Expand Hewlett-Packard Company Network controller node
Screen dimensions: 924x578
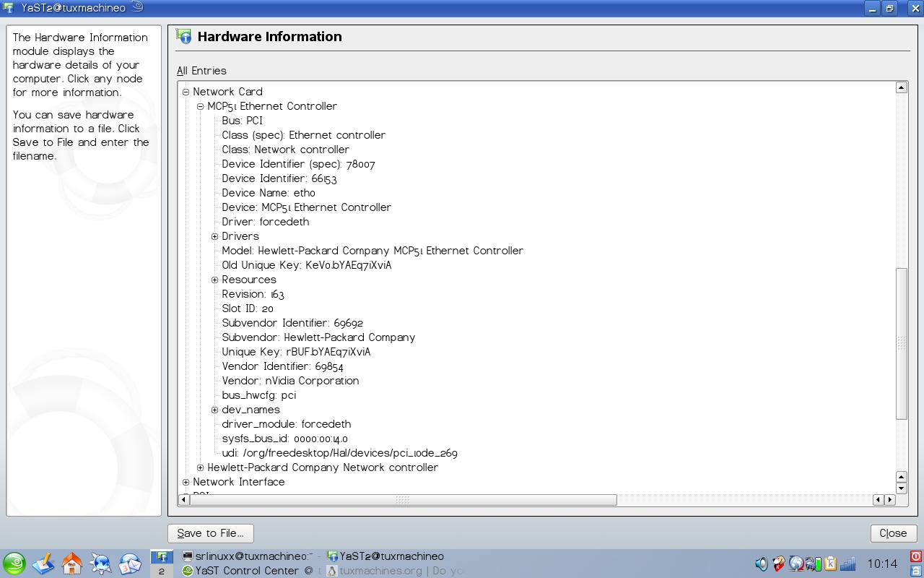point(201,467)
